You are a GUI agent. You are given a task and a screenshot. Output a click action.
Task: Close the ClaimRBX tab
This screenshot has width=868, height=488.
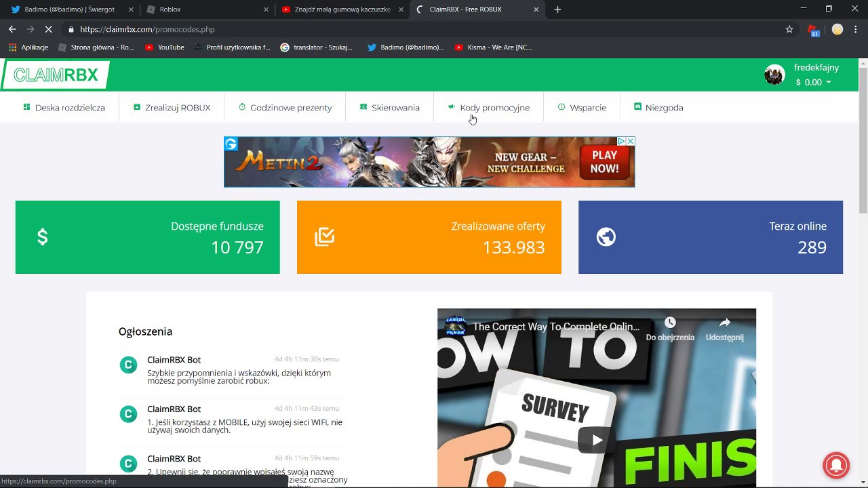pos(536,9)
